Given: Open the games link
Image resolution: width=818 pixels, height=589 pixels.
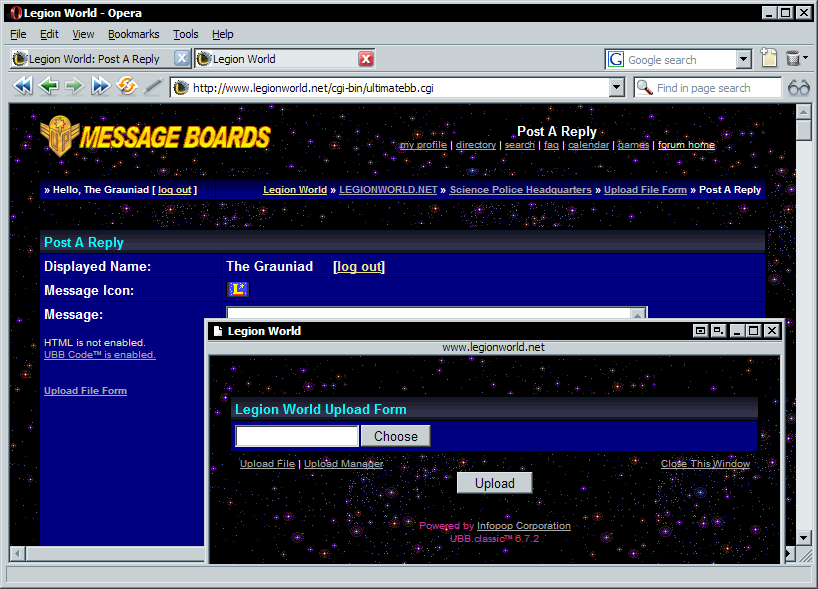Looking at the screenshot, I should coord(633,145).
